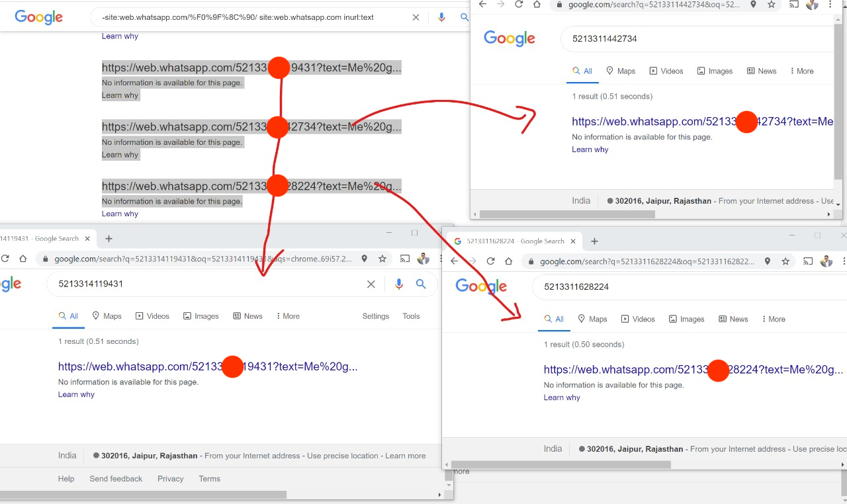Click the 5213311442734 search input field
847x504 pixels.
coord(697,38)
